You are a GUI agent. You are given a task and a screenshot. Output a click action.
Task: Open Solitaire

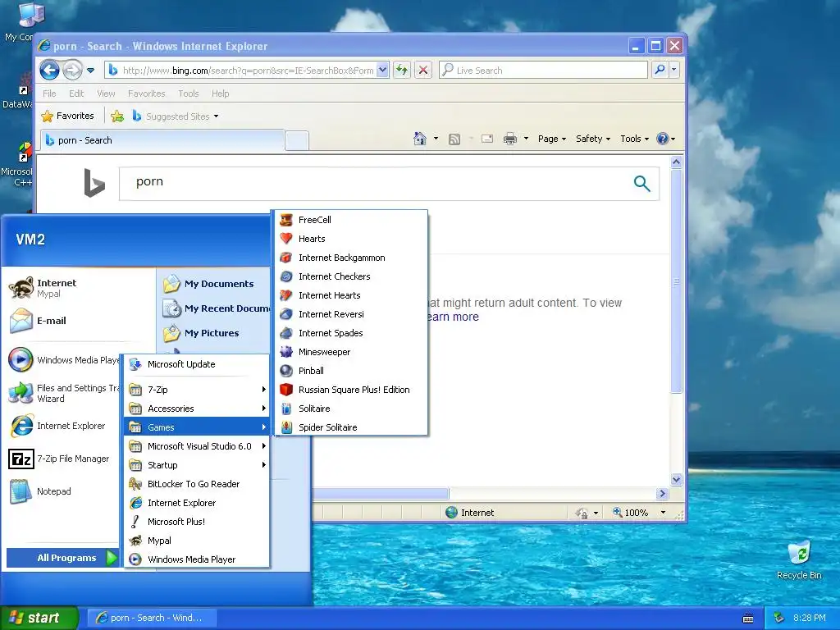(351, 409)
